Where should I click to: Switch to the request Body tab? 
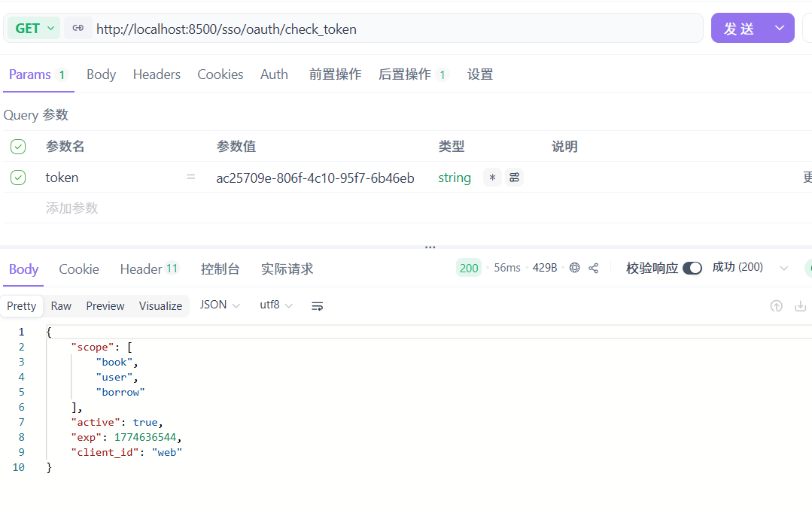pos(101,74)
